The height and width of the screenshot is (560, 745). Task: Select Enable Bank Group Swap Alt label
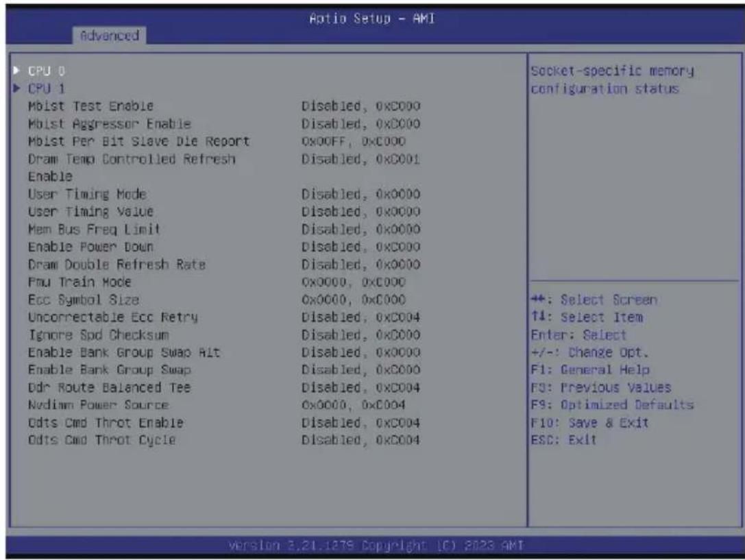tap(124, 352)
